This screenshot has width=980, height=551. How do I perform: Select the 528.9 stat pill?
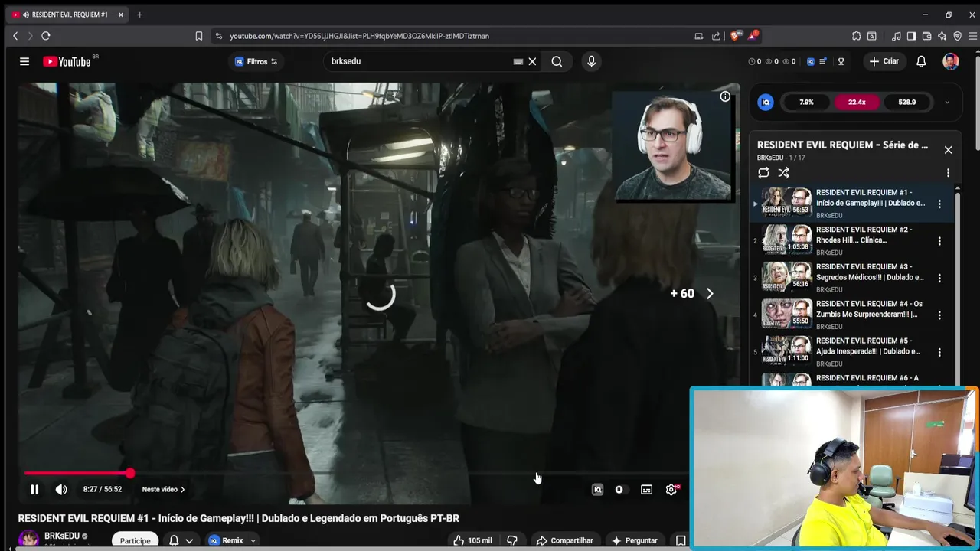tap(907, 102)
